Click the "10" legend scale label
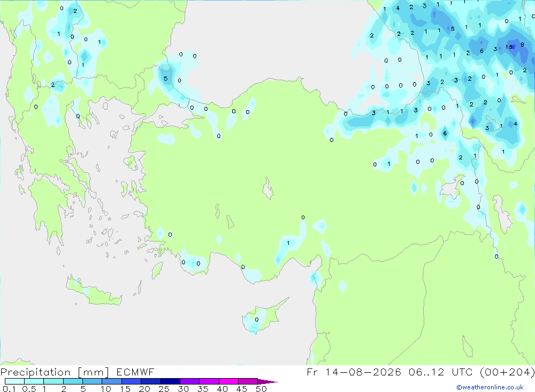This screenshot has width=535, height=392. pyautogui.click(x=106, y=389)
